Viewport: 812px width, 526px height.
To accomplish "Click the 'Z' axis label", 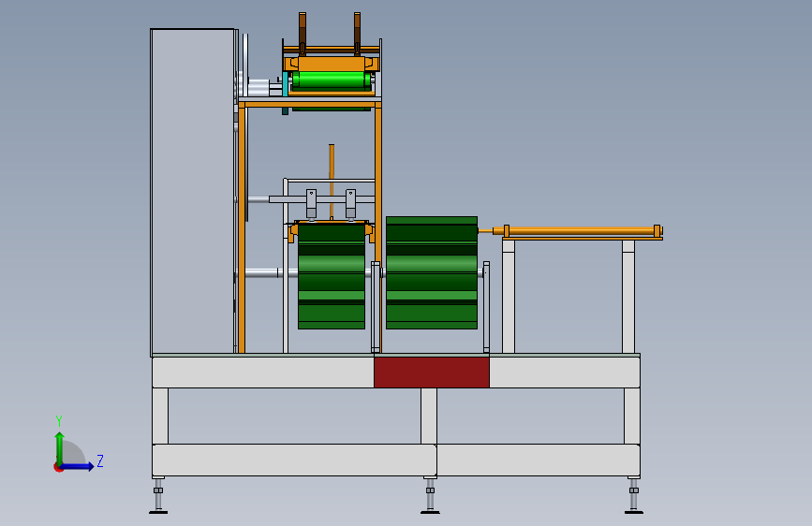I will [x=100, y=460].
